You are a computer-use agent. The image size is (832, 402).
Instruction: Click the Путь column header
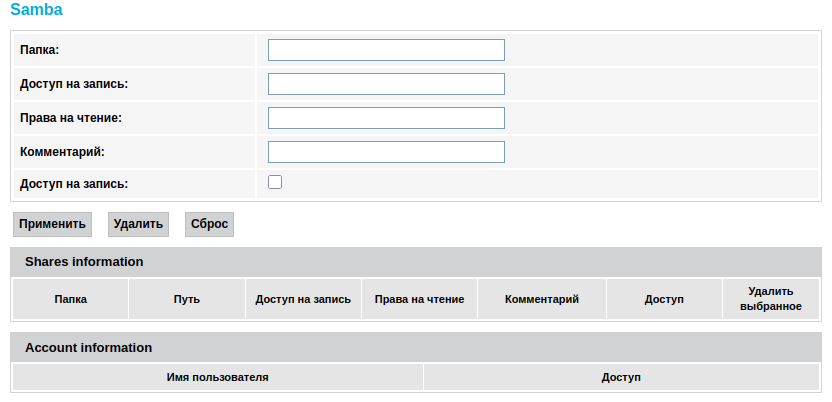click(x=187, y=299)
